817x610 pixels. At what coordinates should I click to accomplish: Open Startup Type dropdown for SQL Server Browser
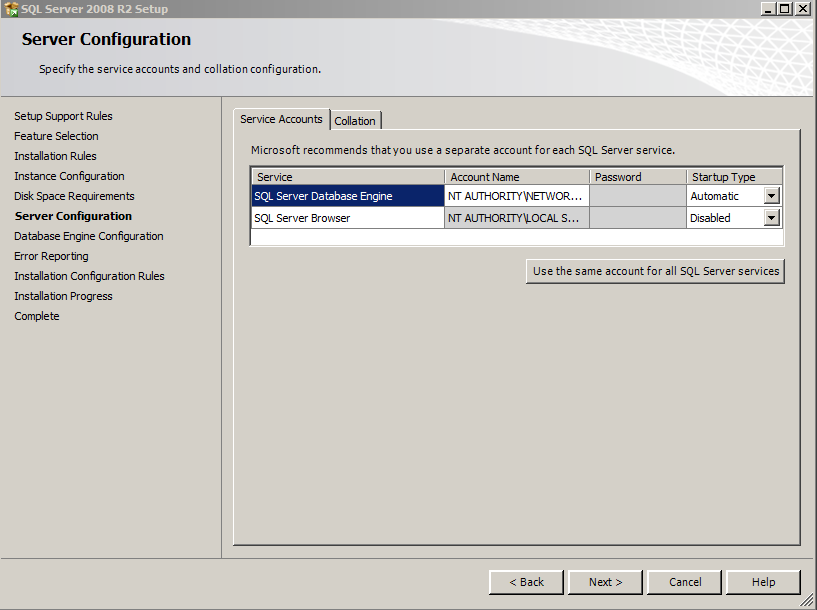pos(771,218)
